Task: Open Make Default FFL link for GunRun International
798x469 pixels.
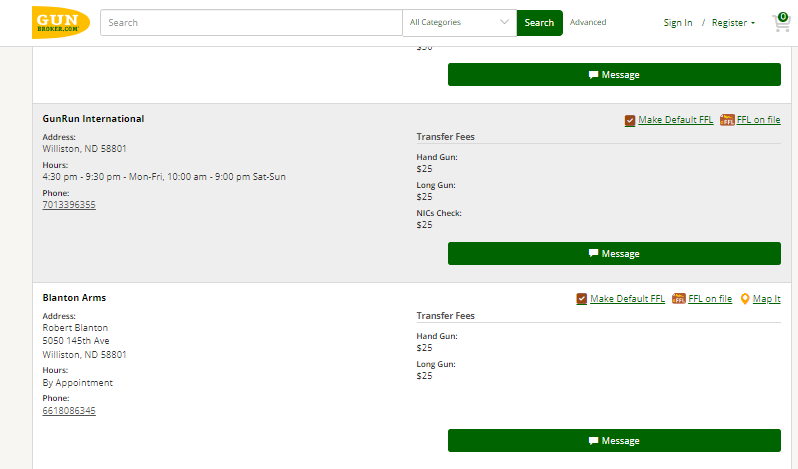Action: click(675, 120)
